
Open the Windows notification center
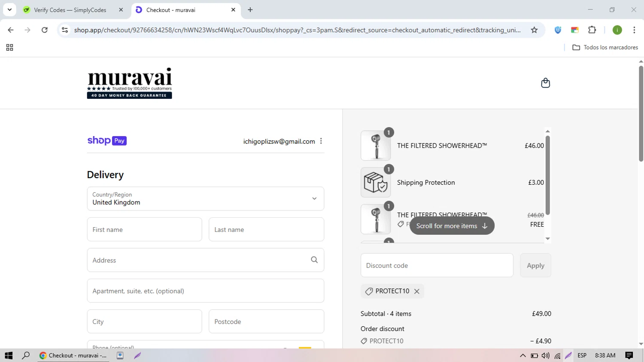(629, 356)
